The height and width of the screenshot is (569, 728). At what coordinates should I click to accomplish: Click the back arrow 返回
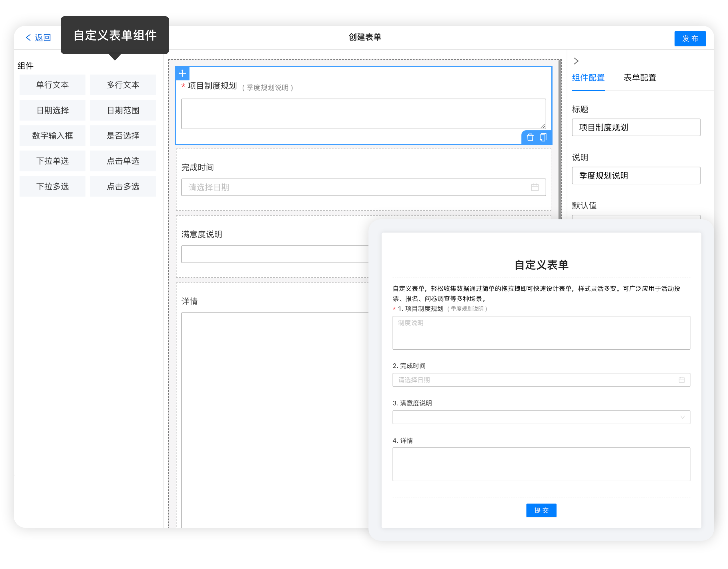[38, 38]
